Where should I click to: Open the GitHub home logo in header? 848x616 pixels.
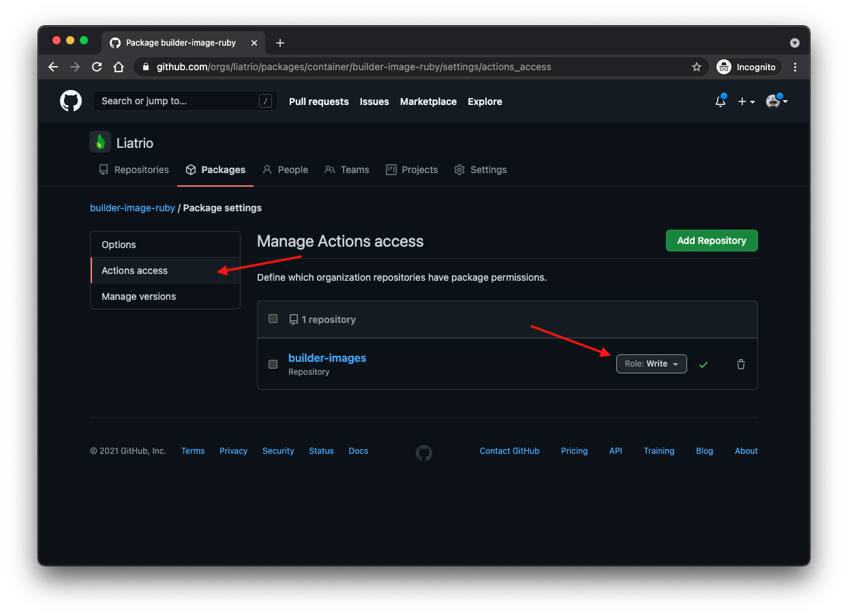71,102
